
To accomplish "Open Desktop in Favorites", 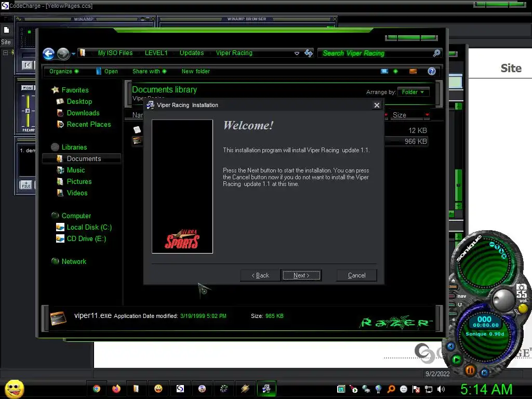I will pos(79,101).
